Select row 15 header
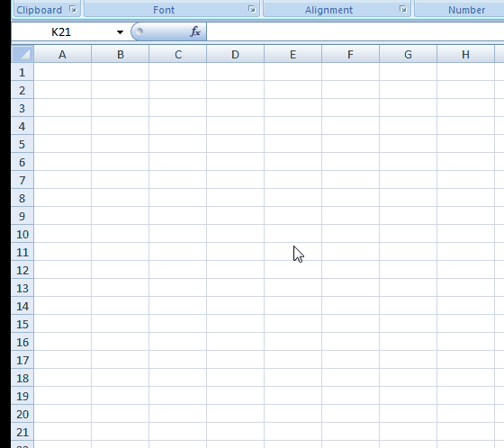Viewport: 504px width, 448px height. [22, 324]
